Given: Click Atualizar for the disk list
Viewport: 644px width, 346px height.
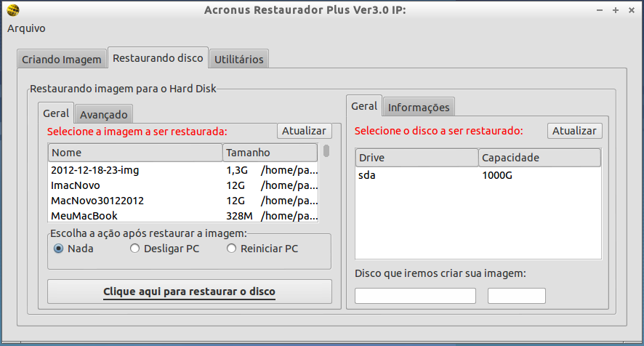Looking at the screenshot, I should click(574, 131).
